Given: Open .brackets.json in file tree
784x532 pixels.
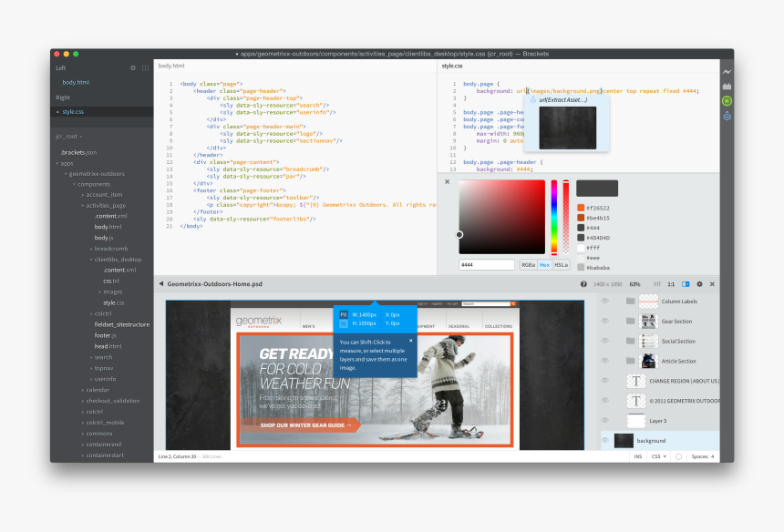Looking at the screenshot, I should click(78, 152).
